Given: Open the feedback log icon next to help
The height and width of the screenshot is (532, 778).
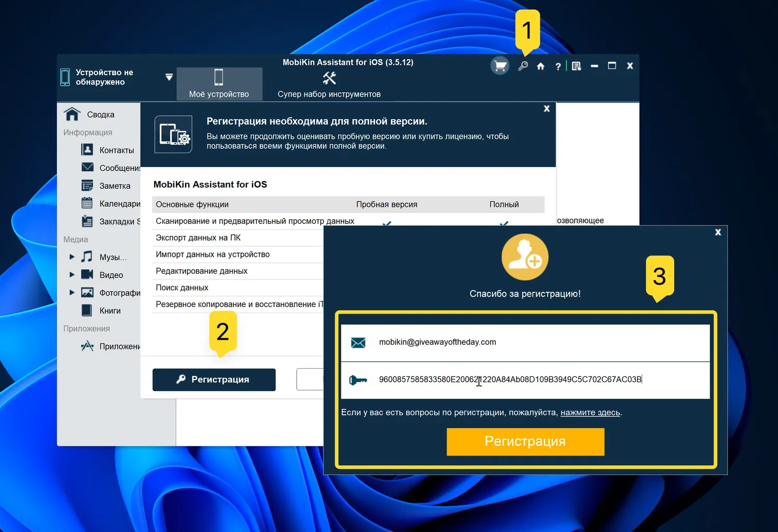Looking at the screenshot, I should 576,66.
